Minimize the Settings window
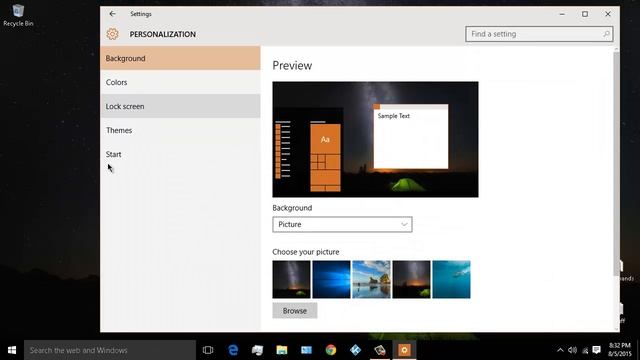Screen dimensions: 640x360 point(562,14)
